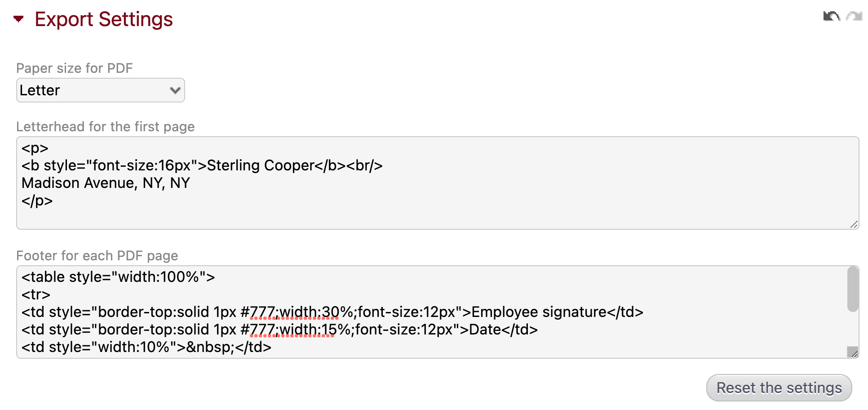
Task: Click the Footer textarea resize handle
Action: click(852, 352)
